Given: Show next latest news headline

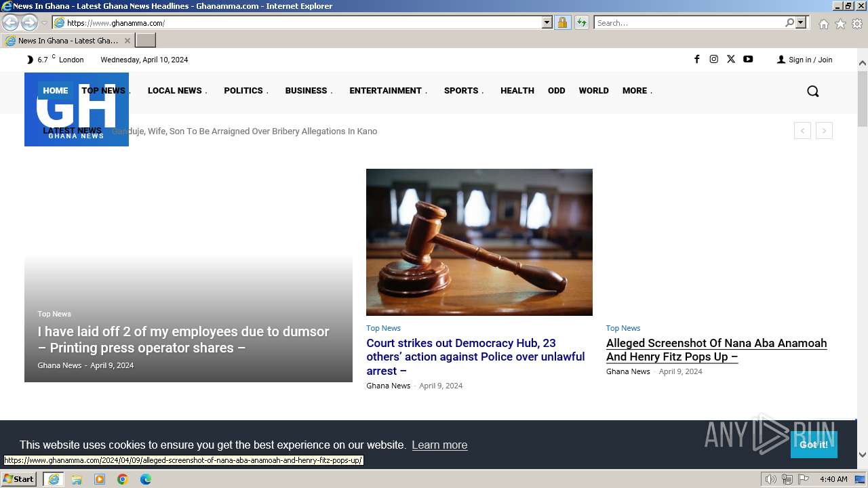Looking at the screenshot, I should [824, 131].
